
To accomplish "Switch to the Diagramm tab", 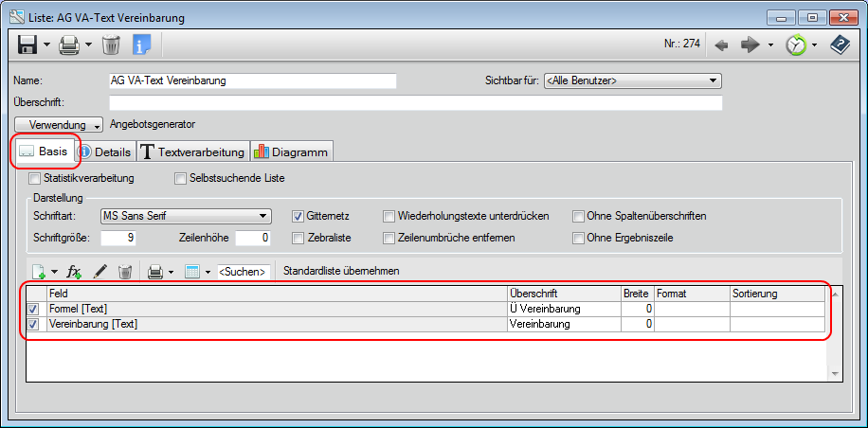I will 292,152.
